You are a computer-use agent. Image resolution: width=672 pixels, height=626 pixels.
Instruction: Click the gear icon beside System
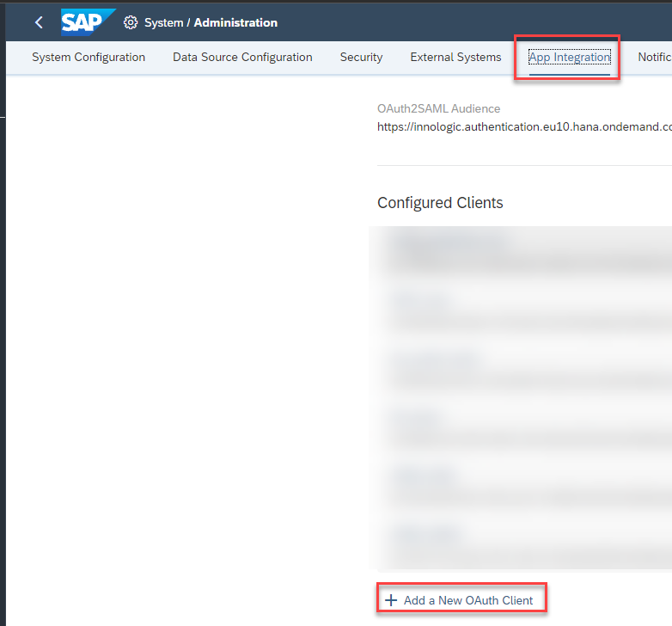(131, 22)
